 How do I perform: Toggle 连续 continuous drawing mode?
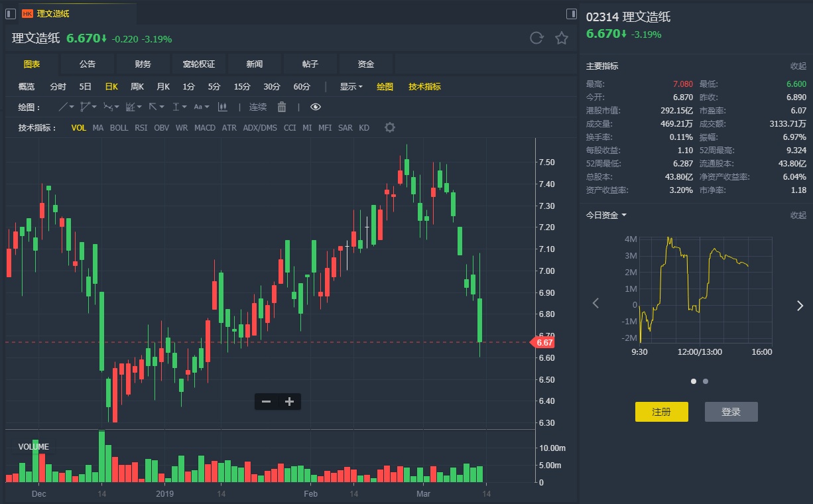[x=258, y=107]
